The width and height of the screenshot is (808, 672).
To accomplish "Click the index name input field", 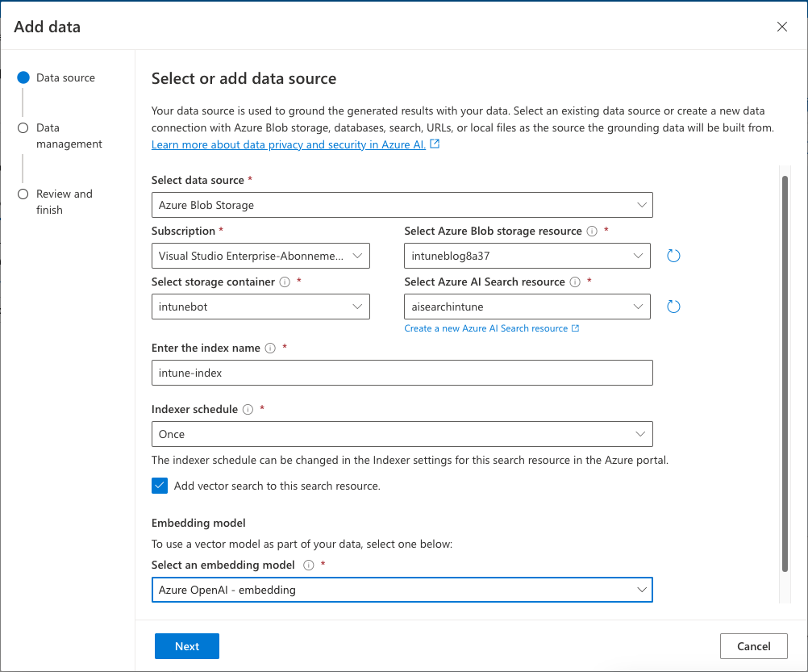I will point(402,373).
